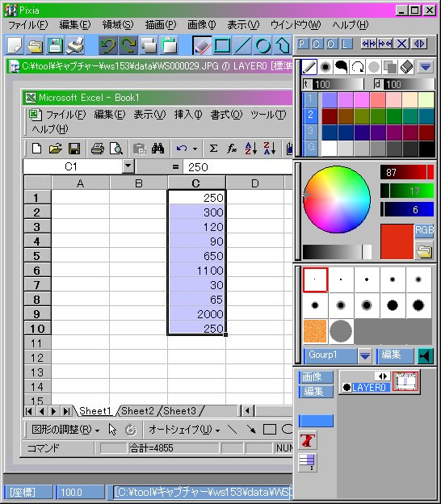Adjust the red channel slider at 87
The height and width of the screenshot is (504, 441).
click(x=407, y=173)
